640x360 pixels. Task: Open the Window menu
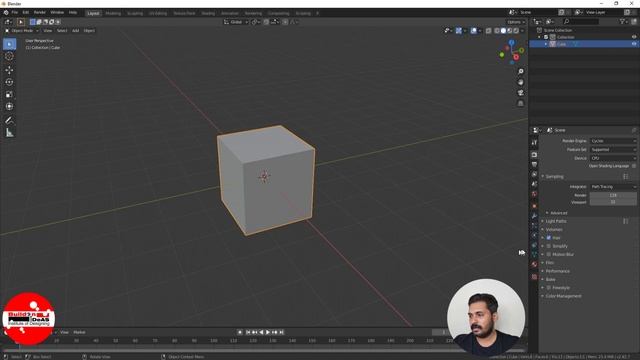(x=57, y=13)
